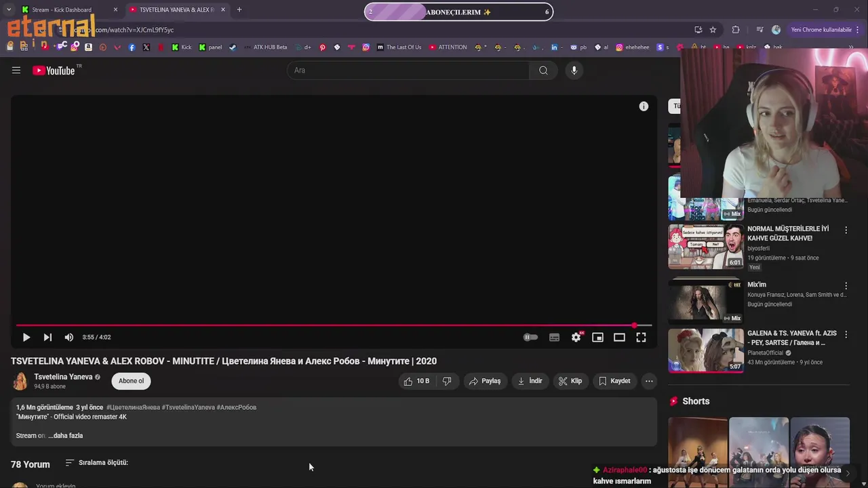This screenshot has height=488, width=868.
Task: Open the tab search dropdown arrow
Action: coord(8,9)
